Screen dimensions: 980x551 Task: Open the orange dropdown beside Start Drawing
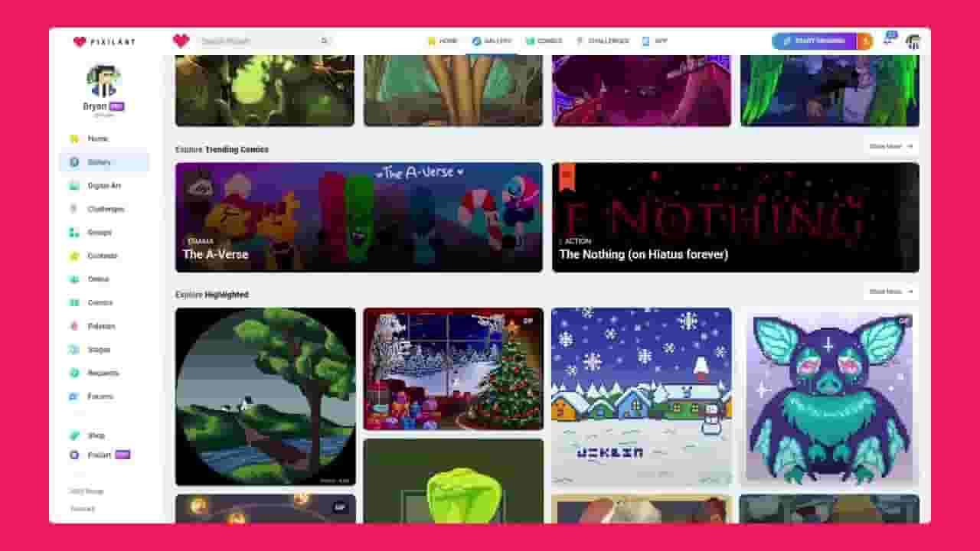point(865,41)
